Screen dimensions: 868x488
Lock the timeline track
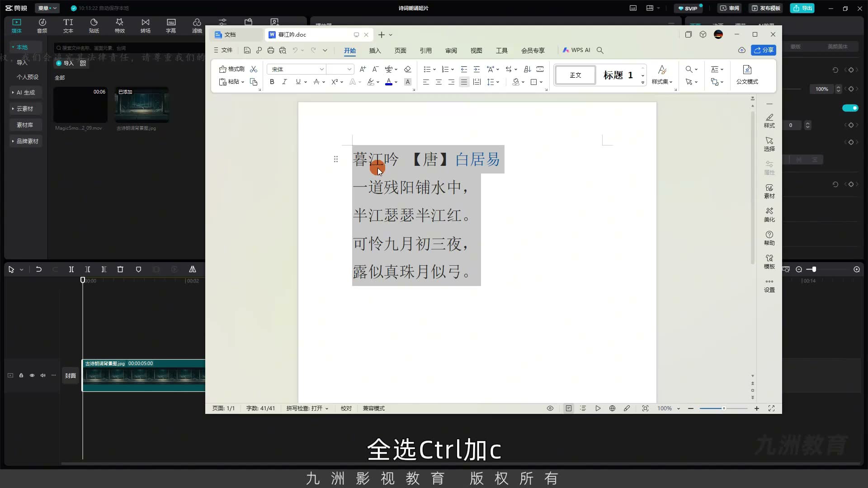[x=21, y=375]
